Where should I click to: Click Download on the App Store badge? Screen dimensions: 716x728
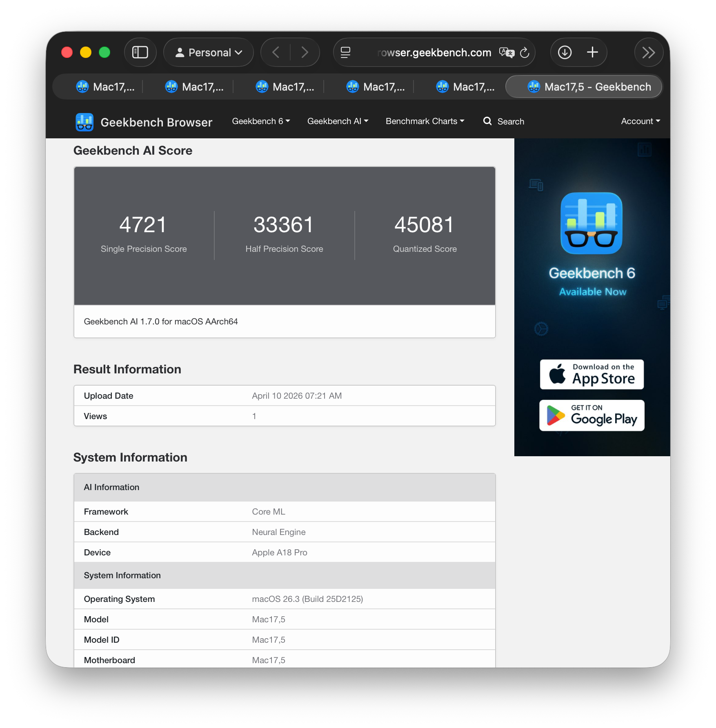pos(591,374)
